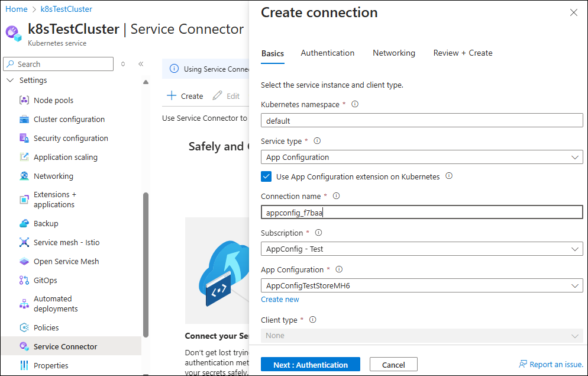The height and width of the screenshot is (376, 588).
Task: Switch to the Authentication tab
Action: (327, 53)
